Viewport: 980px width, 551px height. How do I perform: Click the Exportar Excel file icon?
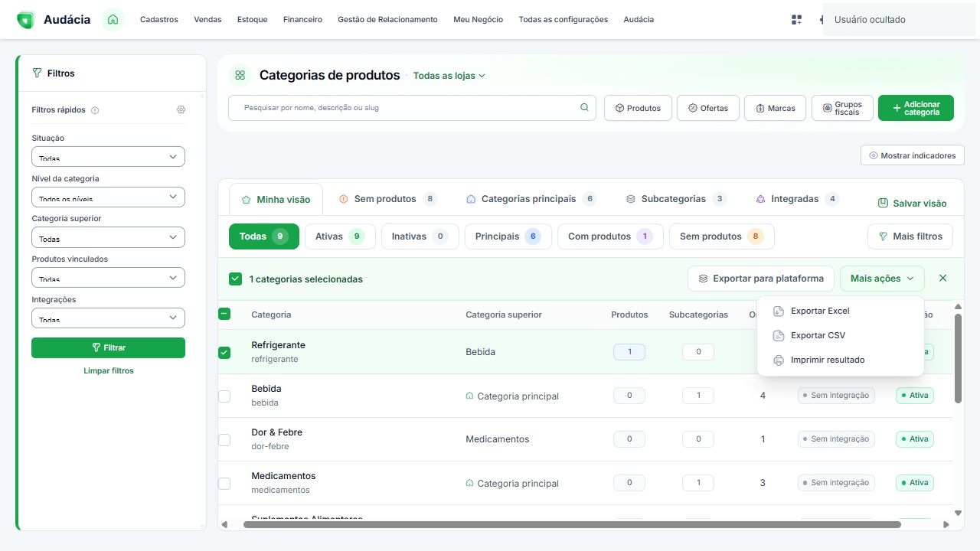(x=779, y=311)
